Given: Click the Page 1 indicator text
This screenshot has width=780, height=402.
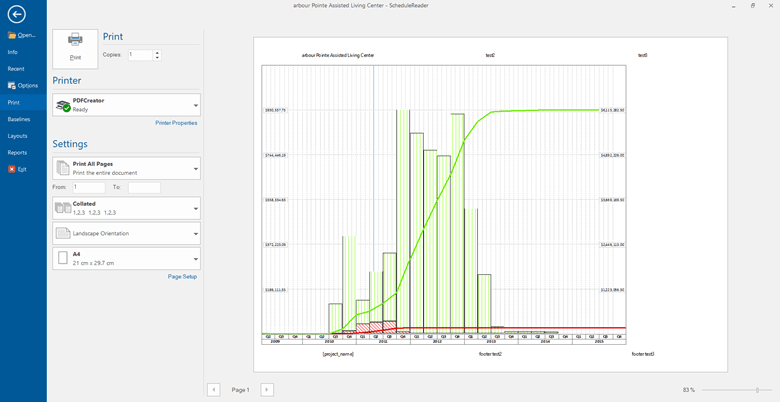Looking at the screenshot, I should point(241,390).
